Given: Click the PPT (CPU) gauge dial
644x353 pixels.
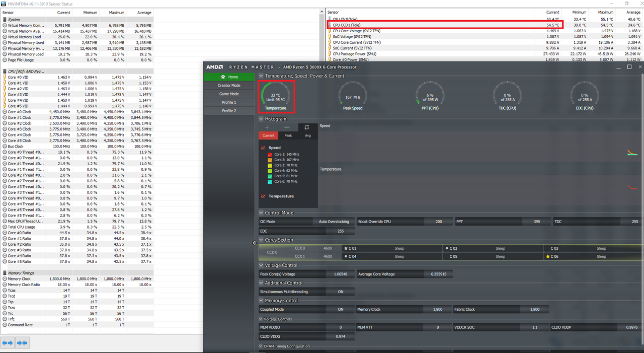Looking at the screenshot, I should [430, 96].
